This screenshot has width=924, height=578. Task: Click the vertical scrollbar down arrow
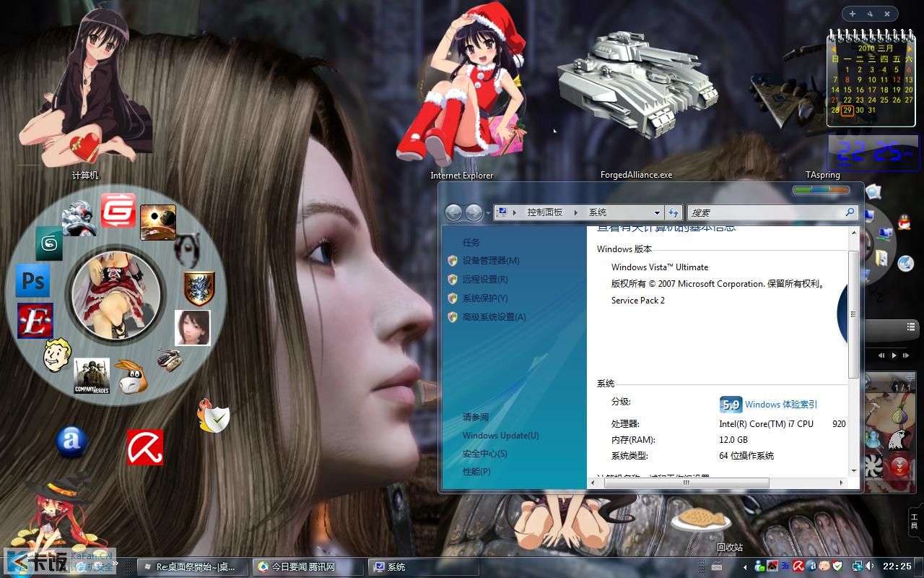click(x=854, y=471)
